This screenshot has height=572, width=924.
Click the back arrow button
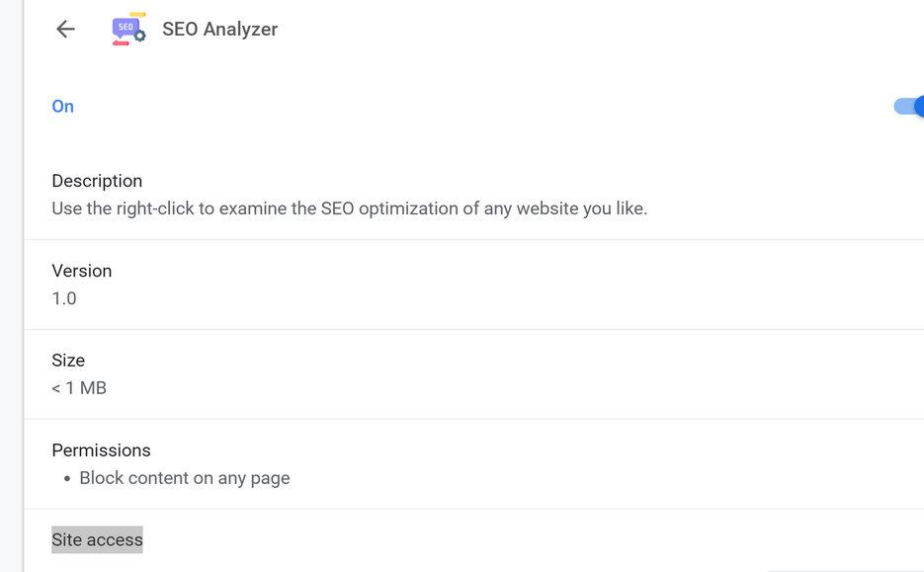click(66, 30)
